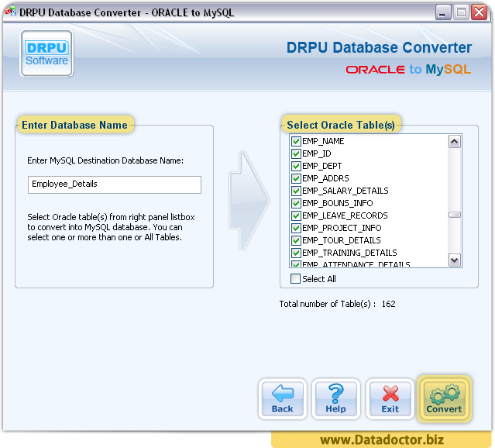Click the app icon in the title bar

click(x=10, y=12)
